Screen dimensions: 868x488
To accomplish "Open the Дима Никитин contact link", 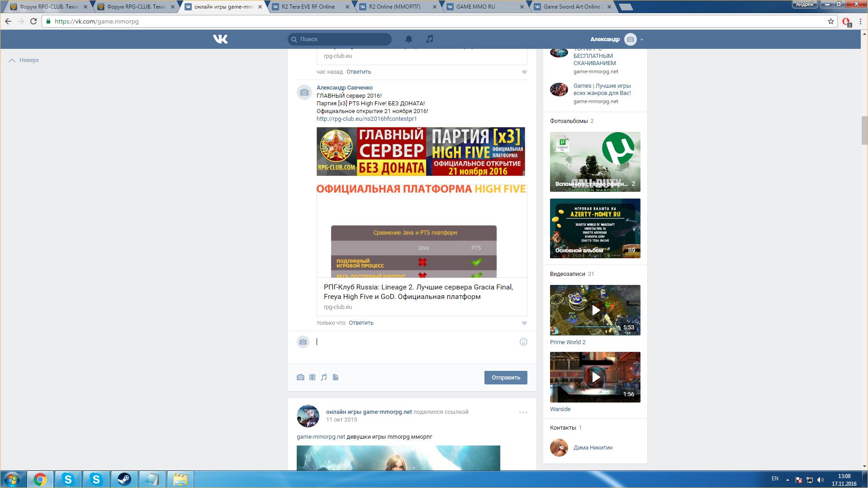I will pyautogui.click(x=593, y=448).
